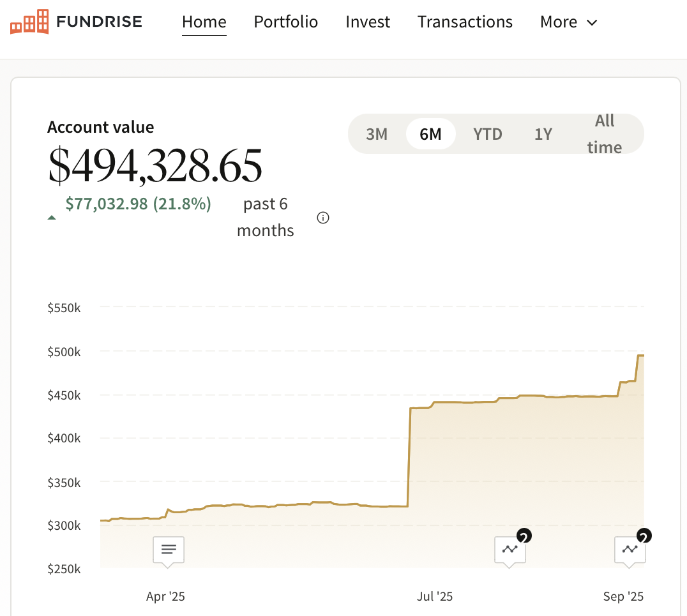This screenshot has width=687, height=616.
Task: Go to the Home tab
Action: 204,22
